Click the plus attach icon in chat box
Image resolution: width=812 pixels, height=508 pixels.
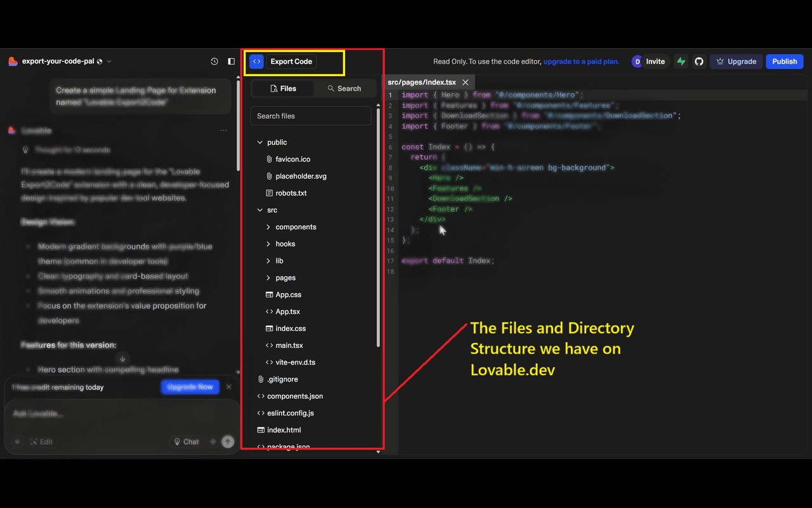(17, 442)
